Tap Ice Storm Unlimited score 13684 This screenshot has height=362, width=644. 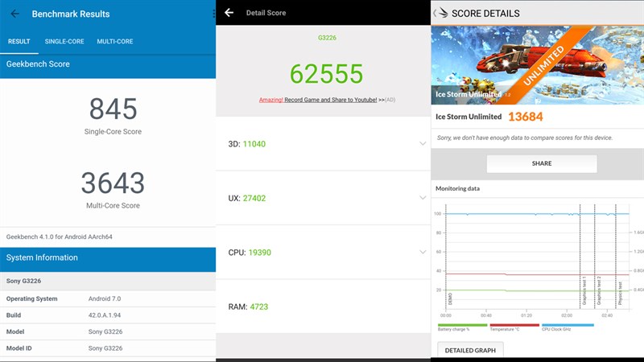(526, 117)
